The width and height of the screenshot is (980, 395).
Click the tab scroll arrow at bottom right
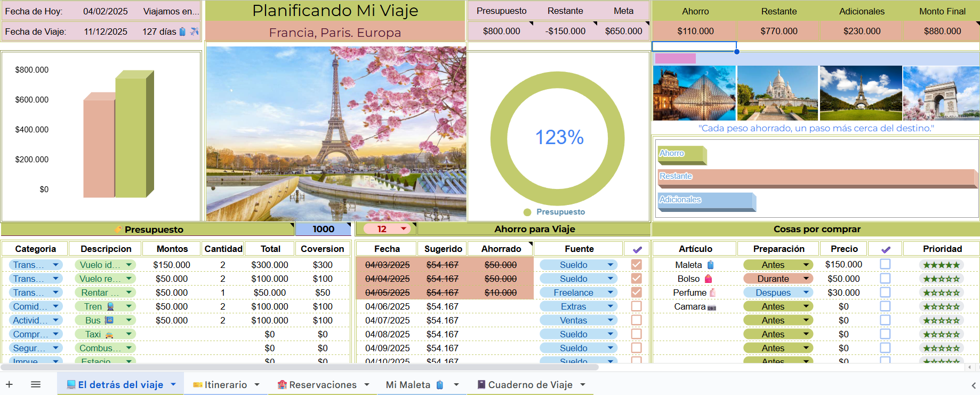pos(974,385)
